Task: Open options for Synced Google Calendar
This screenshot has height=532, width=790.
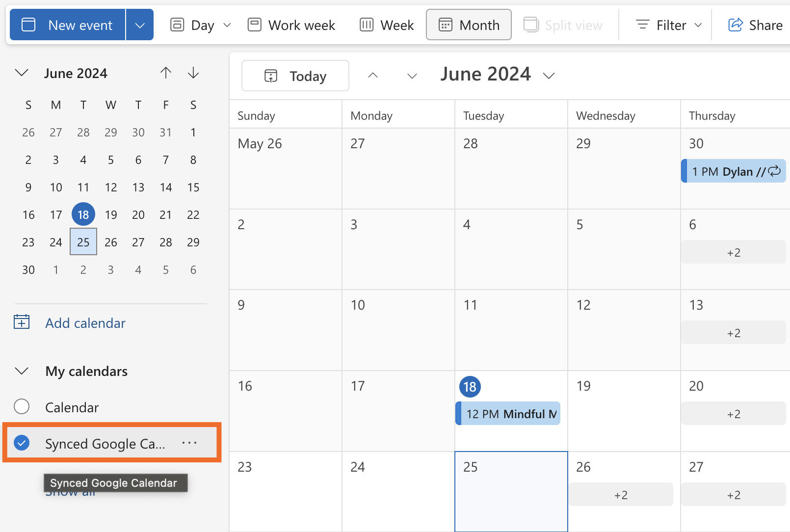Action: pyautogui.click(x=189, y=442)
